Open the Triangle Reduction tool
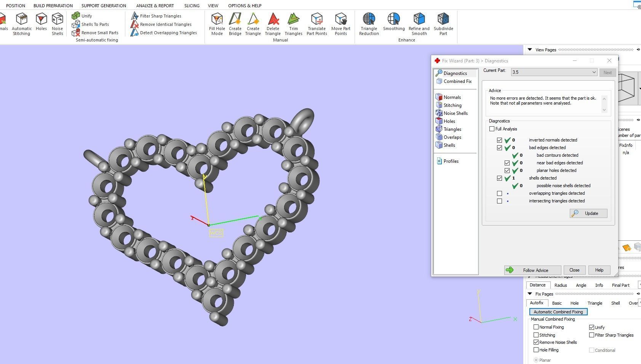641x364 pixels. tap(369, 24)
